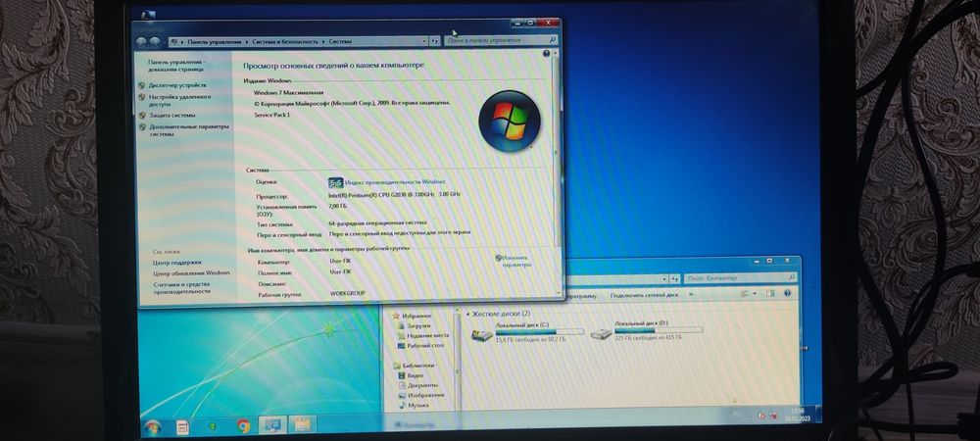Screen dimensions: 980x441
Task: Open Индекс производительности Windows link
Action: 395,181
